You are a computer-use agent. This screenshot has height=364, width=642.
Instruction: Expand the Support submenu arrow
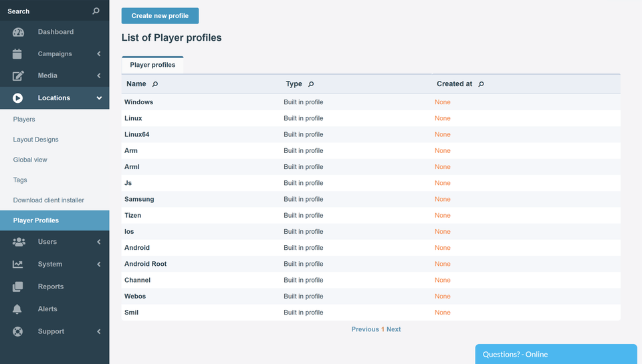tap(99, 331)
